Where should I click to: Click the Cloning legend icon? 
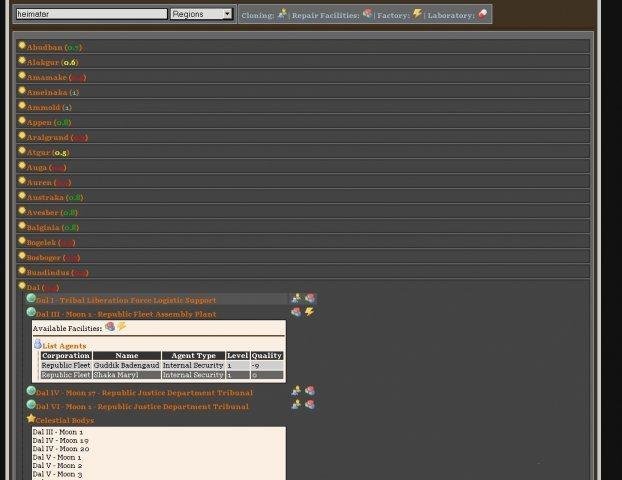pyautogui.click(x=282, y=14)
